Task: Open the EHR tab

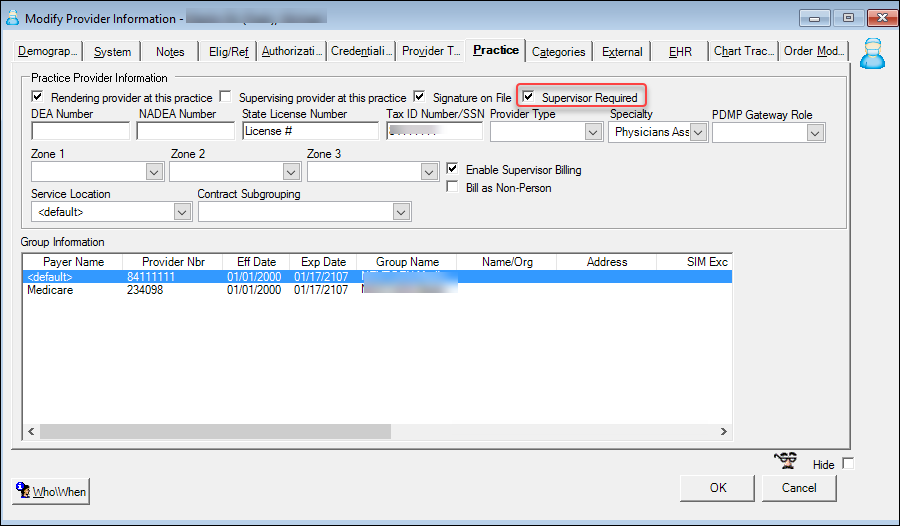Action: pos(680,52)
